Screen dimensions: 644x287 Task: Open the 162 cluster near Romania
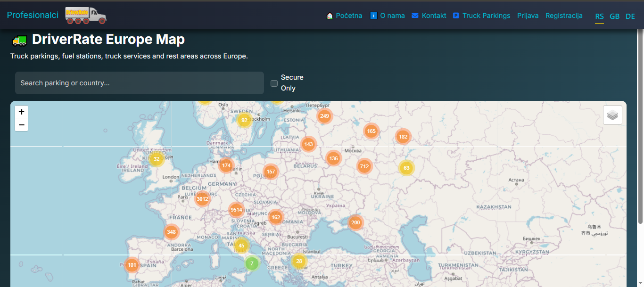276,217
